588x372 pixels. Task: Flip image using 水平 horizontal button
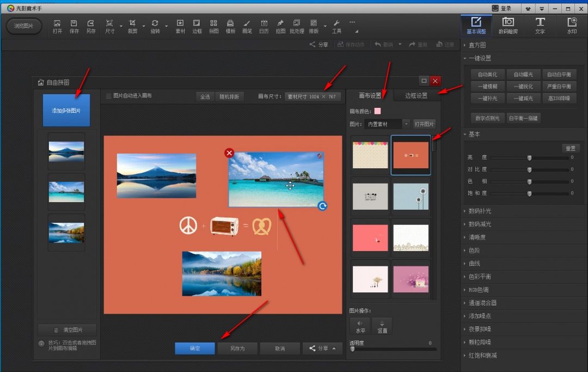(x=360, y=326)
